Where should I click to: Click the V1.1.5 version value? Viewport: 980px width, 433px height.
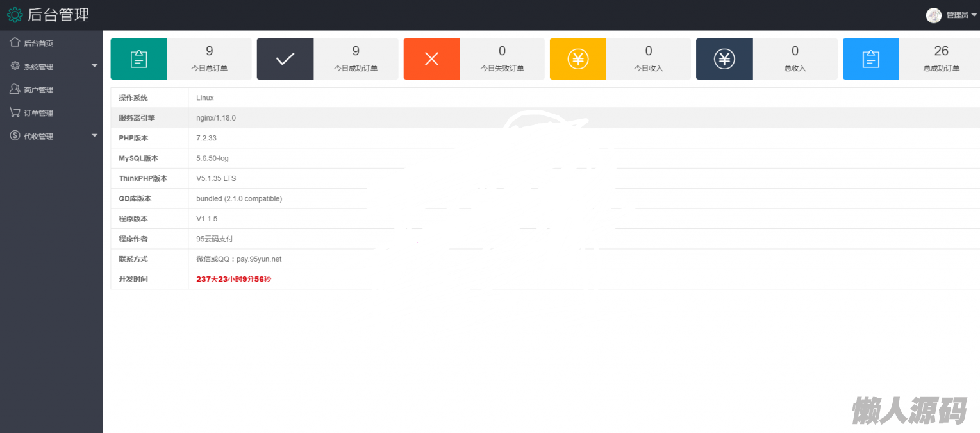[206, 219]
